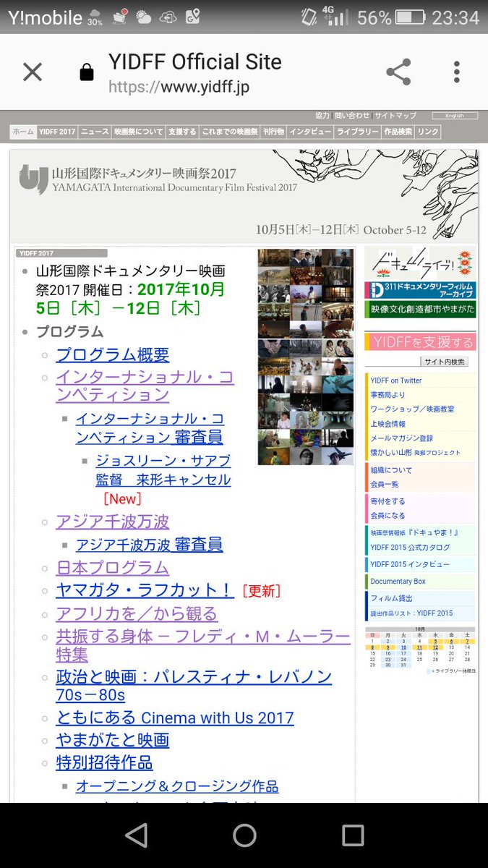Open the 組織について sidebar link

(391, 470)
